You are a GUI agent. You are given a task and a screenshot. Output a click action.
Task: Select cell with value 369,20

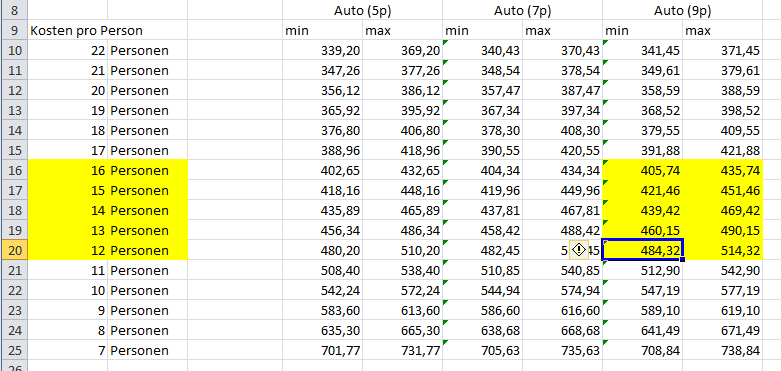[402, 50]
